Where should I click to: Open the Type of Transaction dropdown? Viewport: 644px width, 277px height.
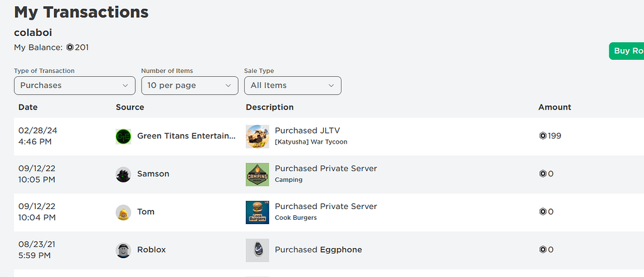tap(75, 86)
